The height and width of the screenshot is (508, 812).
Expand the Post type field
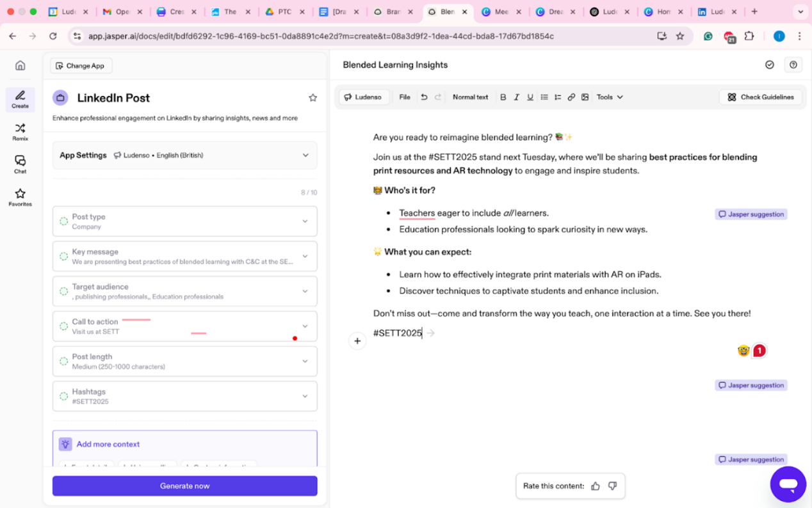pyautogui.click(x=305, y=221)
